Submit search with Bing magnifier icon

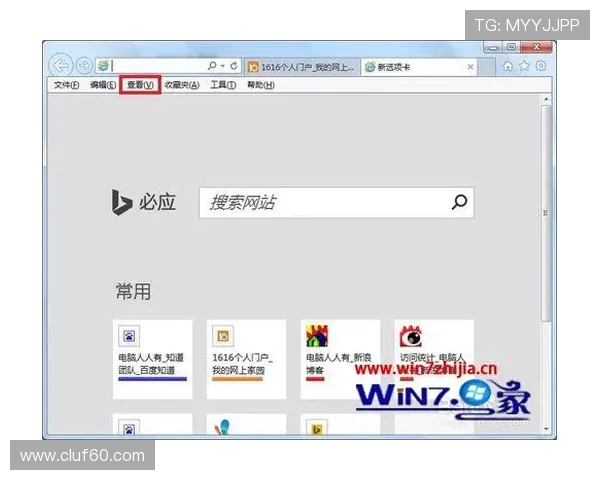coord(459,202)
